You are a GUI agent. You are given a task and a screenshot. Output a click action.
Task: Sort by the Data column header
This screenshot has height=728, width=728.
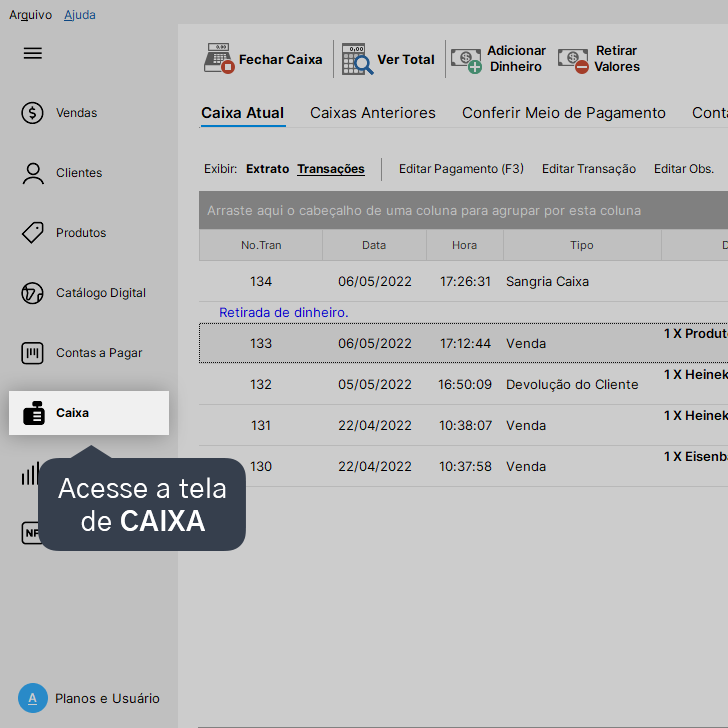374,245
